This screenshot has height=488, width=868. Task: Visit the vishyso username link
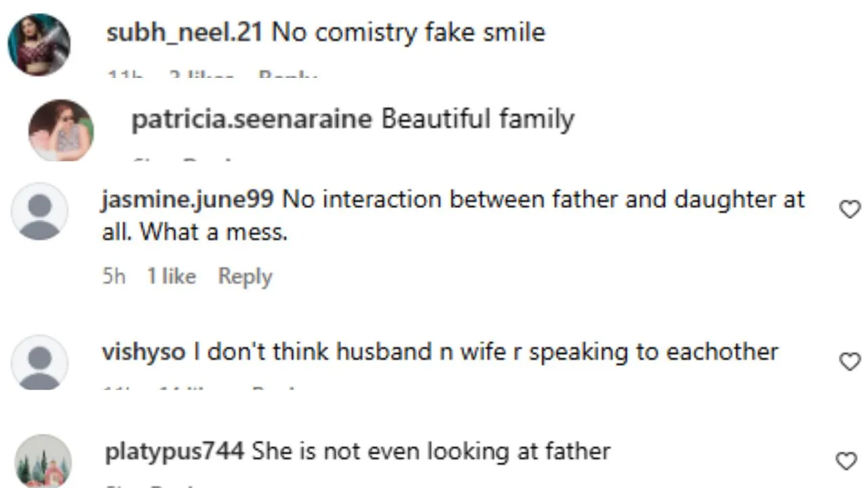(x=143, y=352)
